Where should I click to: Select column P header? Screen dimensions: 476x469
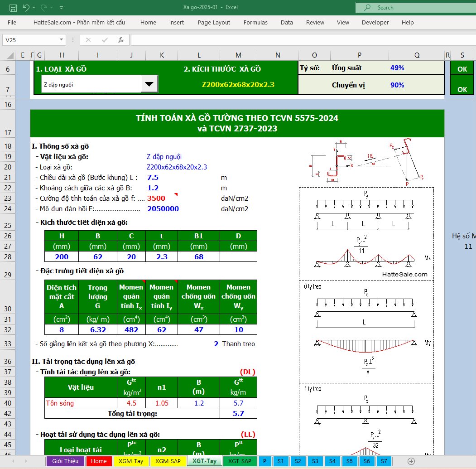[x=360, y=55]
